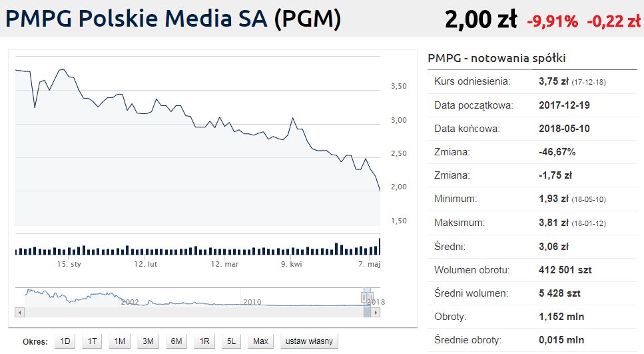
Task: Choose the 3M period button
Action: (148, 341)
